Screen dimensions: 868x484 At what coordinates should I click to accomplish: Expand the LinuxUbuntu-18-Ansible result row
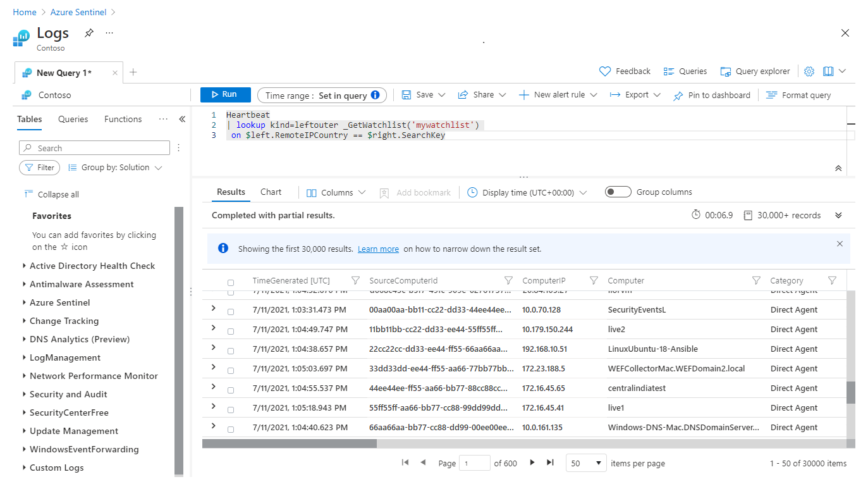tap(213, 349)
